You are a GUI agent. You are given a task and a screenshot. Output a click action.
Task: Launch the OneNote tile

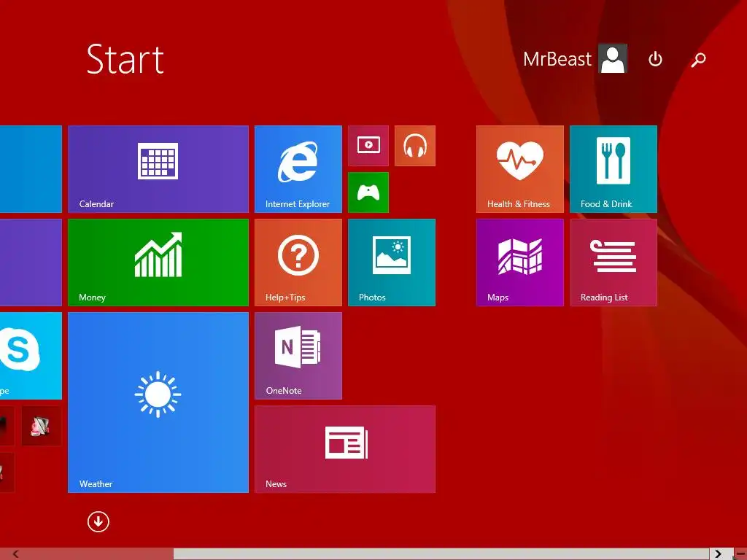[x=298, y=356]
